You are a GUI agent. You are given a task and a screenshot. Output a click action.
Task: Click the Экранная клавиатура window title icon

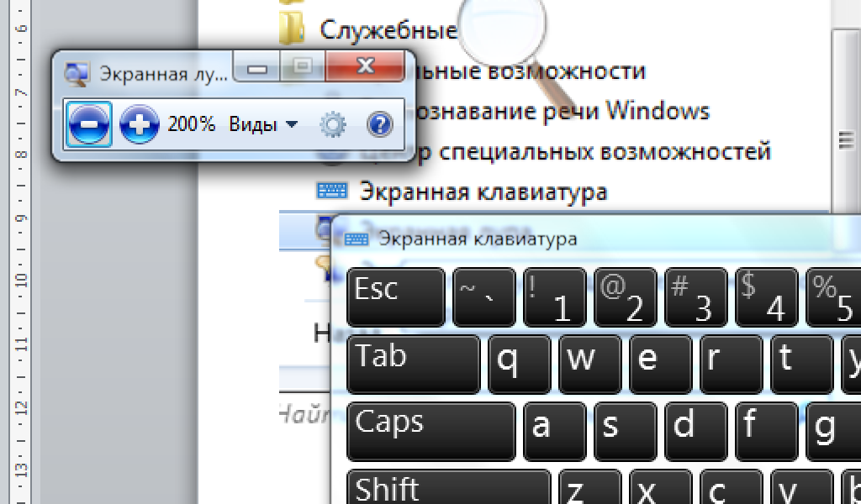(357, 239)
